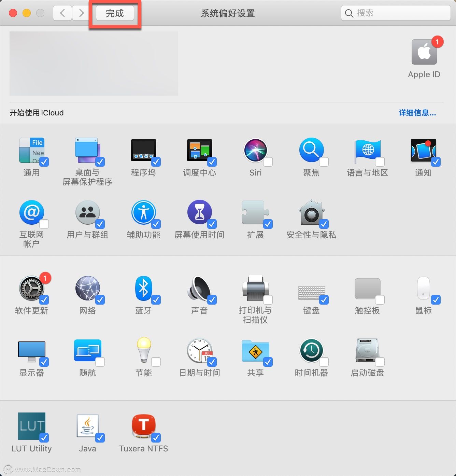Check the 随航 checkbox
The image size is (456, 476).
pyautogui.click(x=100, y=362)
